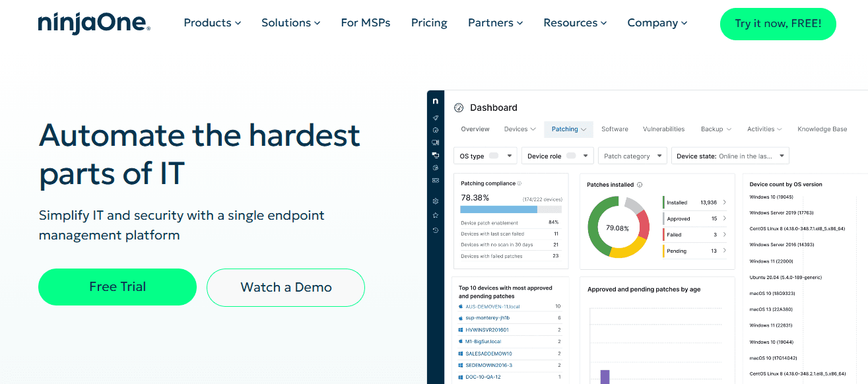Screen dimensions: 868x384
Task: Click Apple icon beside sup-monterey-jh1b
Action: coord(461,318)
